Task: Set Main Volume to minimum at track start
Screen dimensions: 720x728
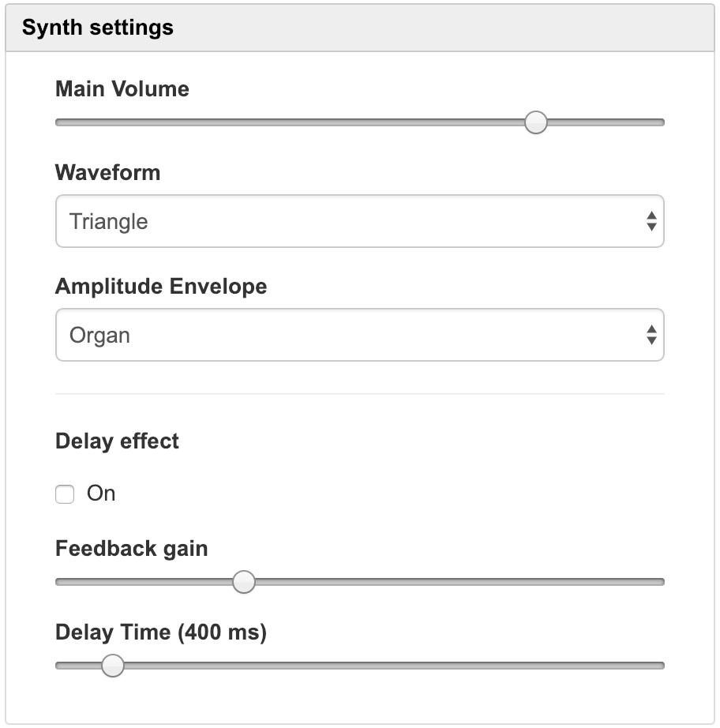Action: click(x=58, y=122)
